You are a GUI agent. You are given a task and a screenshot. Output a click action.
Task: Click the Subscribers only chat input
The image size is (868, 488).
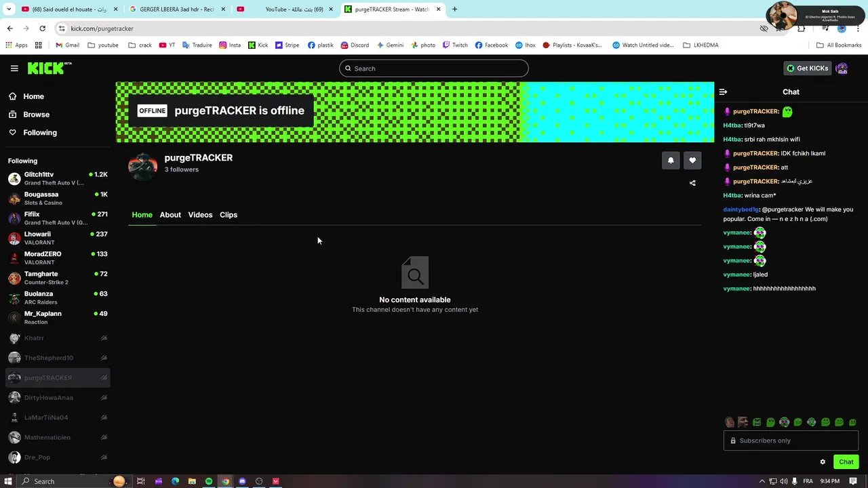coord(791,441)
